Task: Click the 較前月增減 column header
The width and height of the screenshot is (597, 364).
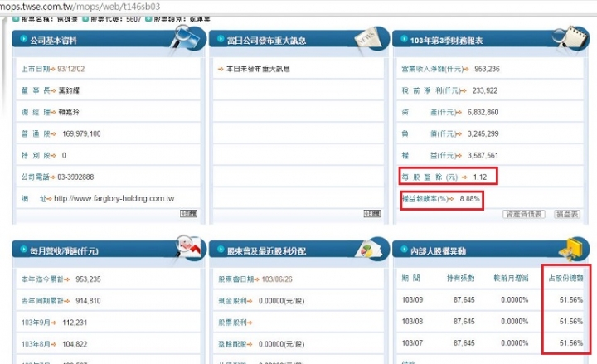Action: point(511,279)
